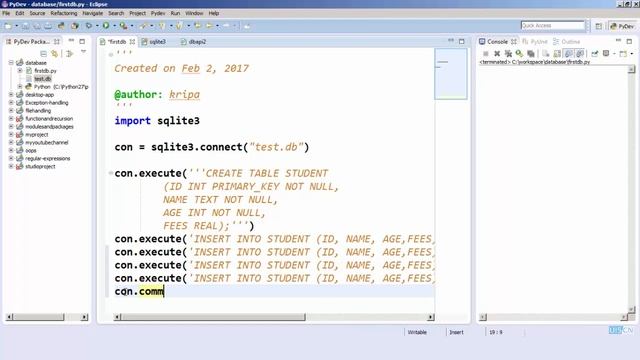The width and height of the screenshot is (640, 360).
Task: Select test.db file in Package Explorer
Action: pos(42,78)
